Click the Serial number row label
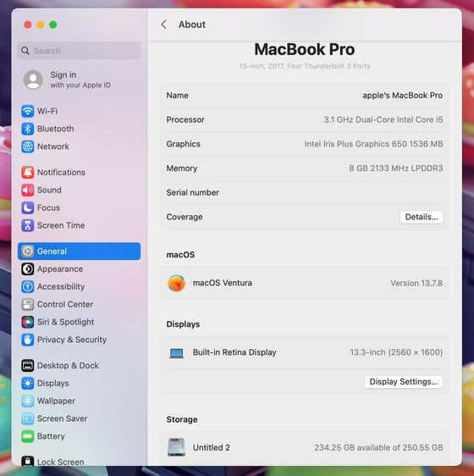Screen dimensions: 474x476 click(x=192, y=192)
